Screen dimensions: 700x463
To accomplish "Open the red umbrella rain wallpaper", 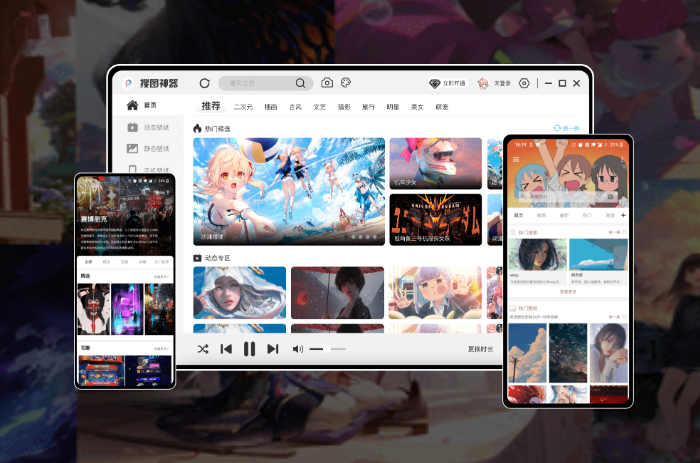I will [338, 293].
